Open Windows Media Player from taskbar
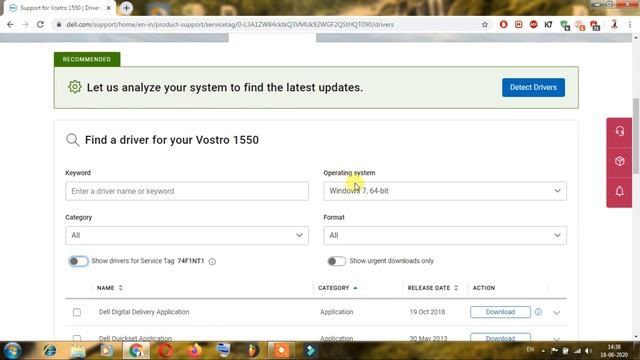Image resolution: width=640 pixels, height=360 pixels. click(x=107, y=350)
